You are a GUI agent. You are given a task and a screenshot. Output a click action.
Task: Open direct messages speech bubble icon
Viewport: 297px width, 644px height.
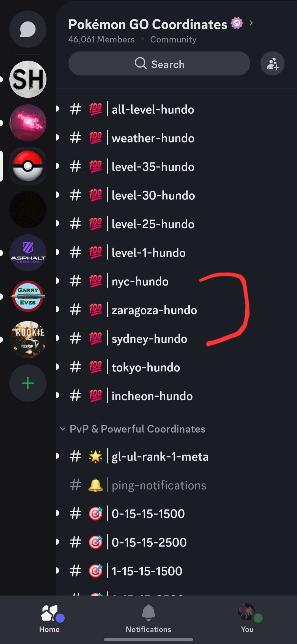(28, 29)
